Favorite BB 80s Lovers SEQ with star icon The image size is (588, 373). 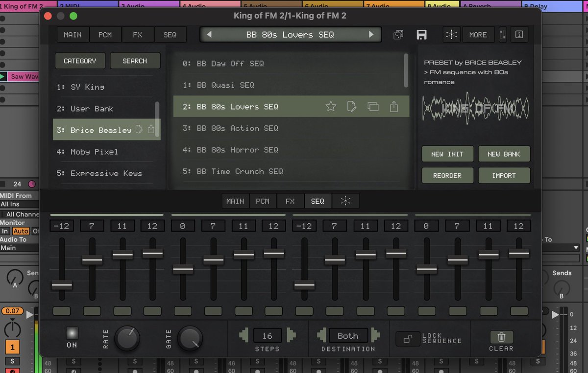331,106
